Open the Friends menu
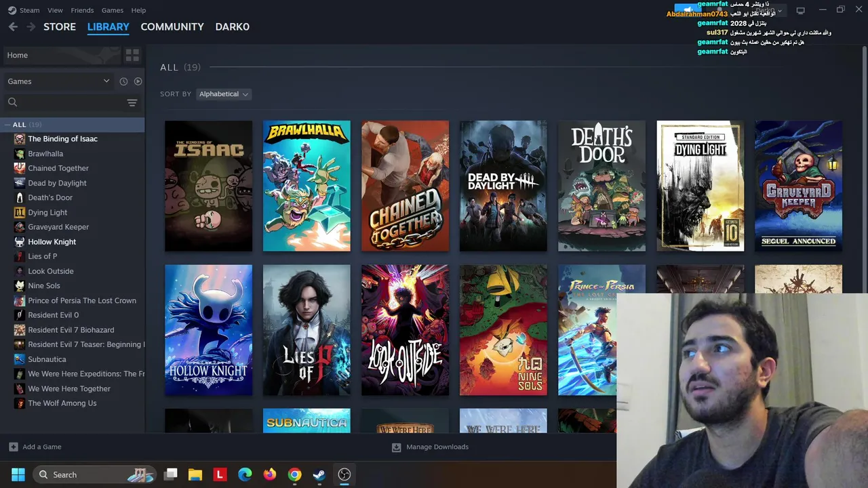 coord(82,10)
